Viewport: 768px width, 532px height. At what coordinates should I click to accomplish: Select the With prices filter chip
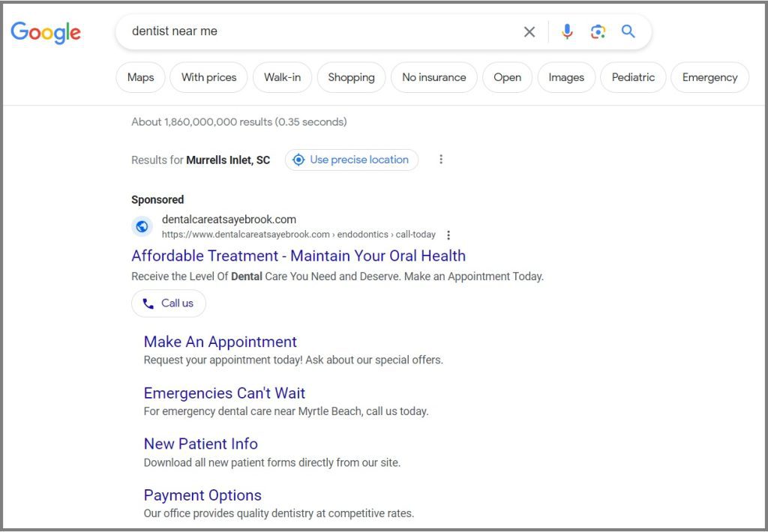tap(208, 77)
